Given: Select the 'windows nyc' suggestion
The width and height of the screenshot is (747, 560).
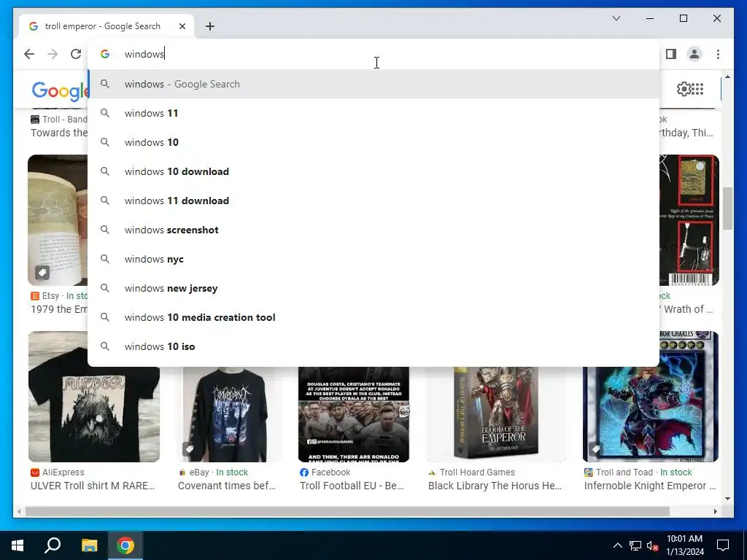Looking at the screenshot, I should tap(373, 259).
